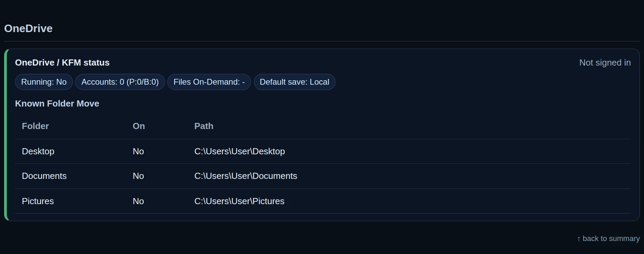This screenshot has width=644, height=254.
Task: Click the On column header
Action: [x=139, y=126]
